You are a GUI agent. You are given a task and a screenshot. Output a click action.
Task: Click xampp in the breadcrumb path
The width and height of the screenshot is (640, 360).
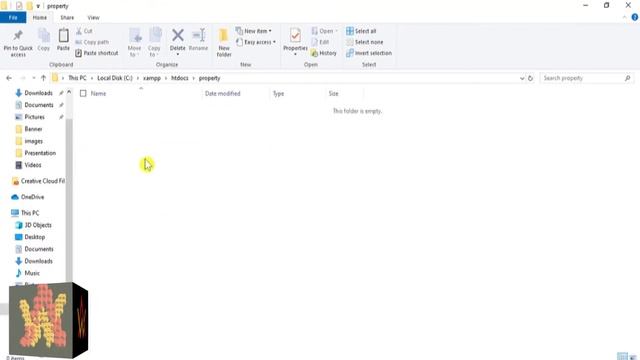(x=152, y=78)
